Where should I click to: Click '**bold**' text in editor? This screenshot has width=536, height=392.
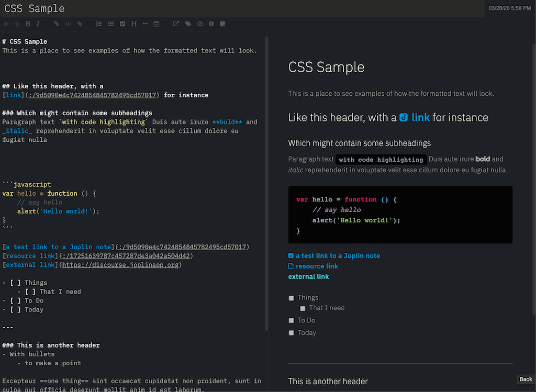pos(227,122)
